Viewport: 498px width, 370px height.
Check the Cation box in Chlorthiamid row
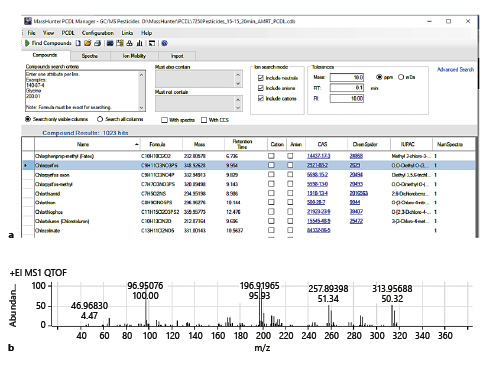tap(271, 193)
